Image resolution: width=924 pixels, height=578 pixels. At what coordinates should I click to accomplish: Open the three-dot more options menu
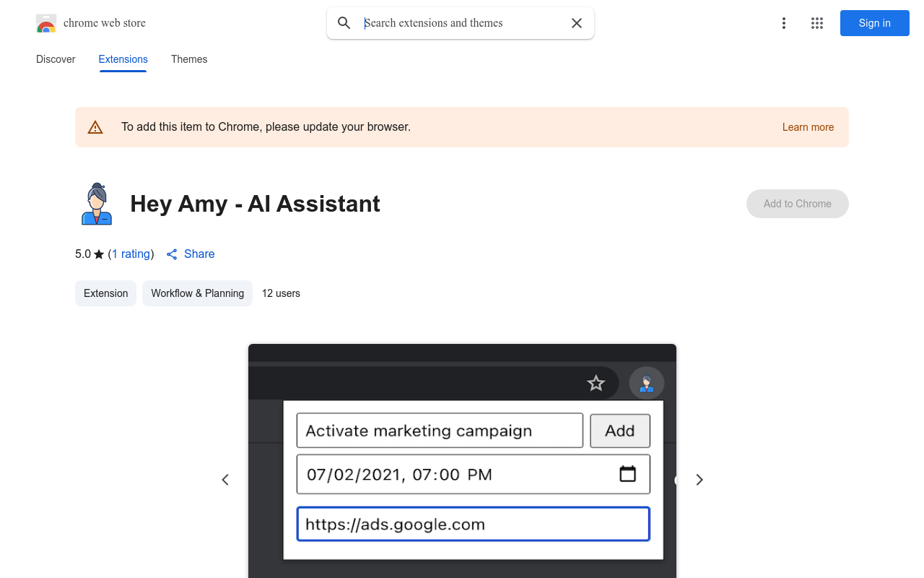pos(784,23)
